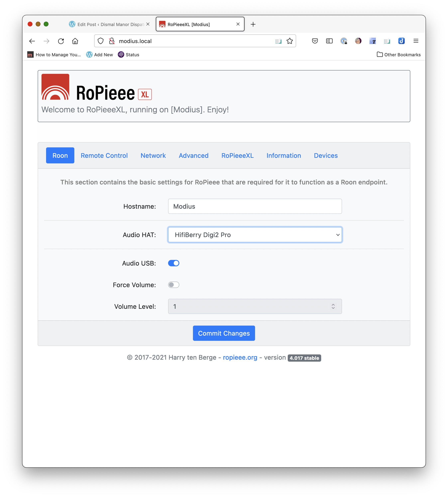Follow the ropieee.org link
Screen dimensions: 448x497
tap(240, 357)
